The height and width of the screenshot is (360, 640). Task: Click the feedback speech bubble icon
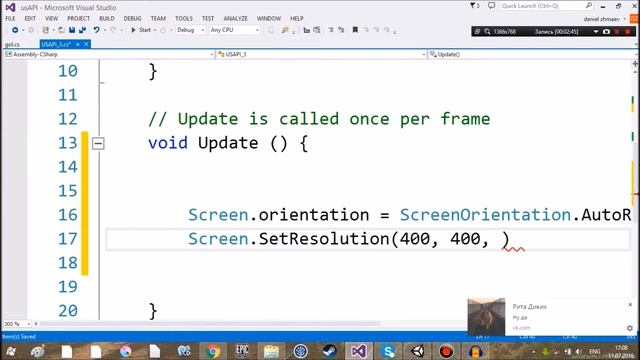pyautogui.click(x=491, y=6)
